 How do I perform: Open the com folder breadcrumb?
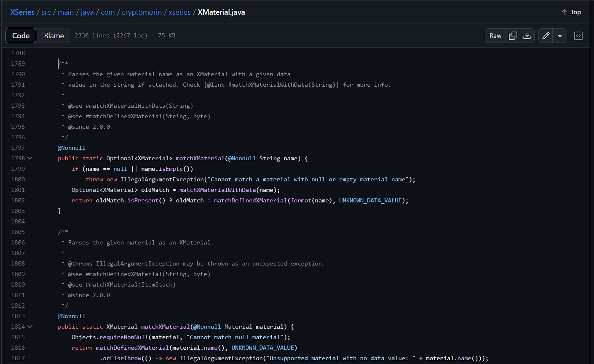pos(108,12)
